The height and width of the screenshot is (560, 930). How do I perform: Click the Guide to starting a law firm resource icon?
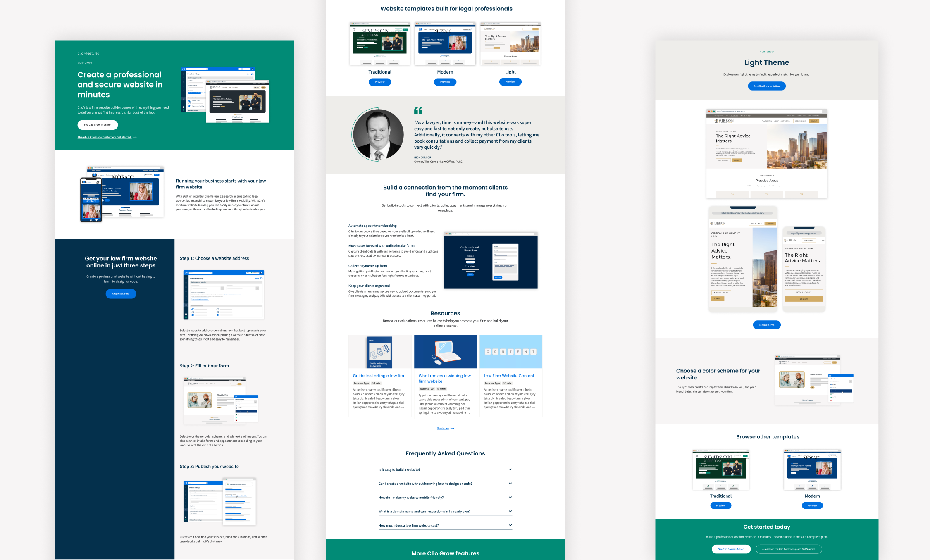click(x=380, y=351)
